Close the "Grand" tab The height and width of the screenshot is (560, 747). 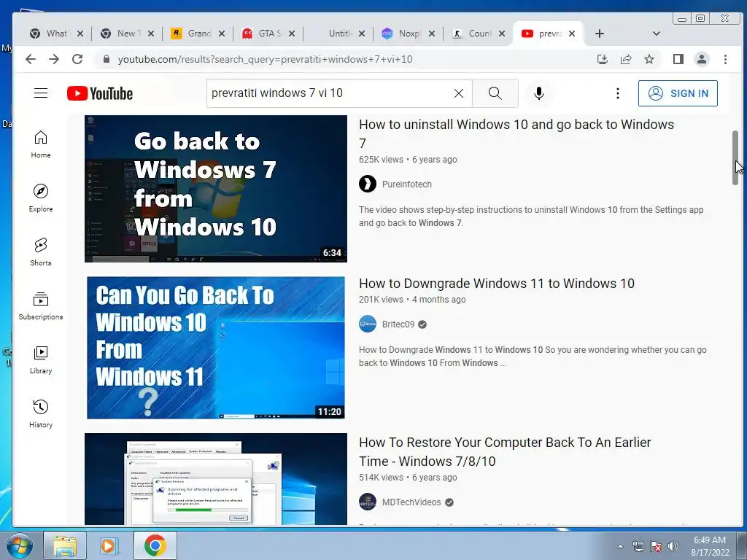222,34
